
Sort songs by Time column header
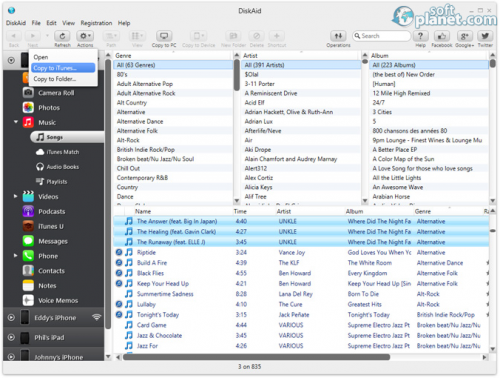coord(240,211)
